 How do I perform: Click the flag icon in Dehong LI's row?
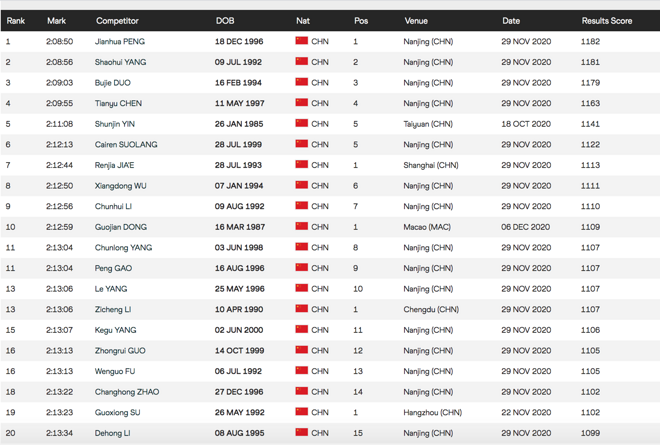click(x=301, y=433)
